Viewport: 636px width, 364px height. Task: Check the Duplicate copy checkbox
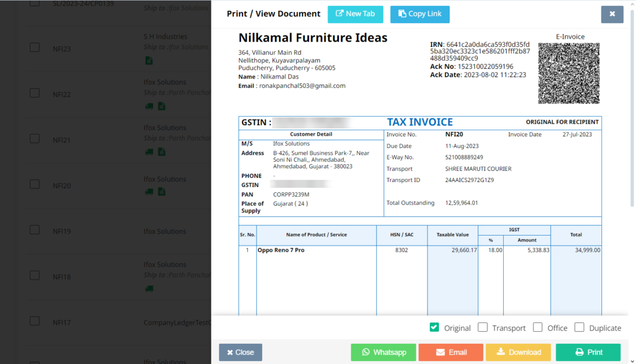point(579,327)
